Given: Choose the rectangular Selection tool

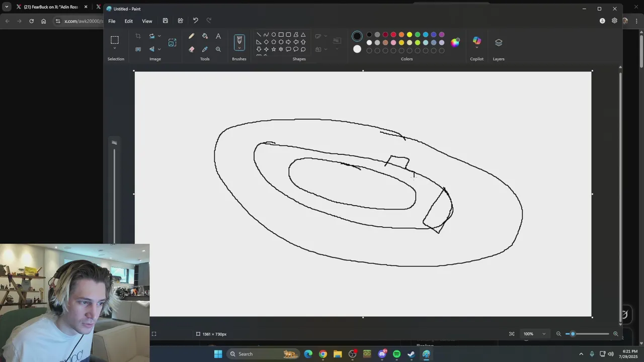Looking at the screenshot, I should click(115, 40).
